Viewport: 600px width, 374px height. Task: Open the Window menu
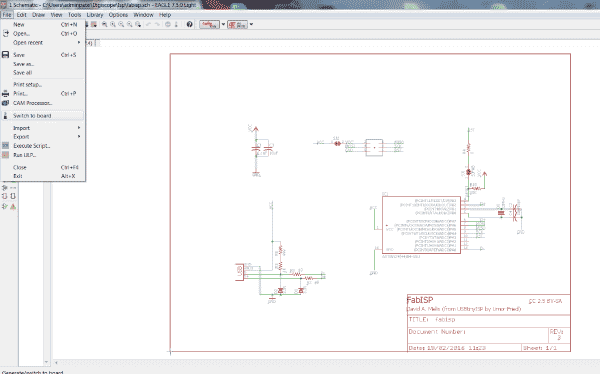[x=143, y=15]
